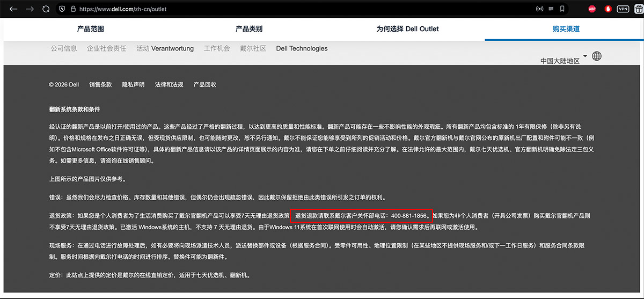Open the ABP Adblock Plus extension

[x=592, y=9]
